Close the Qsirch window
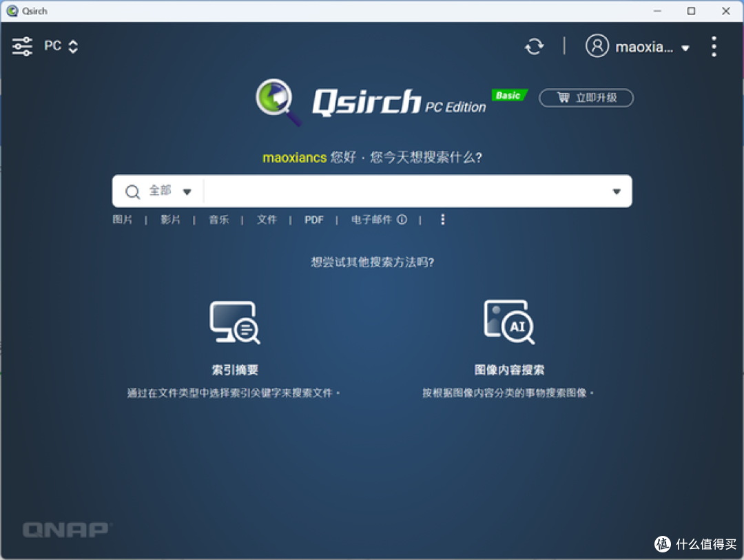Viewport: 744px width, 560px height. (x=726, y=11)
